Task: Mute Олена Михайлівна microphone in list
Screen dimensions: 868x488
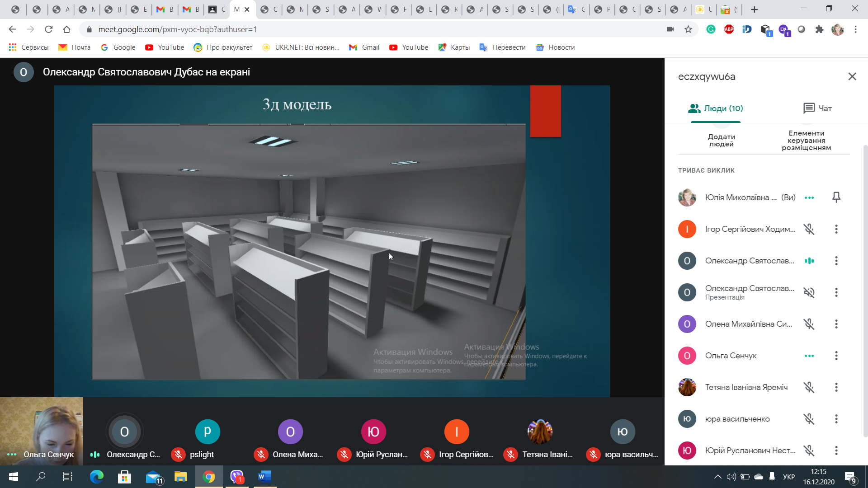Action: pos(809,324)
